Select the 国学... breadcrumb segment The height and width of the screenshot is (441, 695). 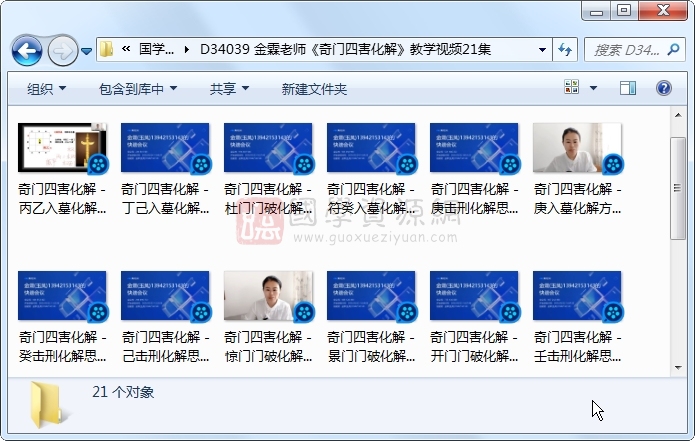(x=156, y=49)
